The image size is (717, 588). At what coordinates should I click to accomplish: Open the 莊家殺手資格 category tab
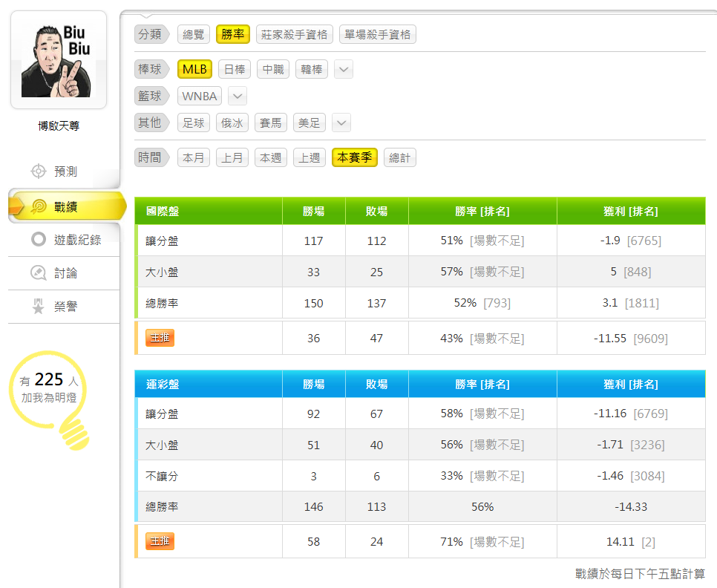(294, 34)
